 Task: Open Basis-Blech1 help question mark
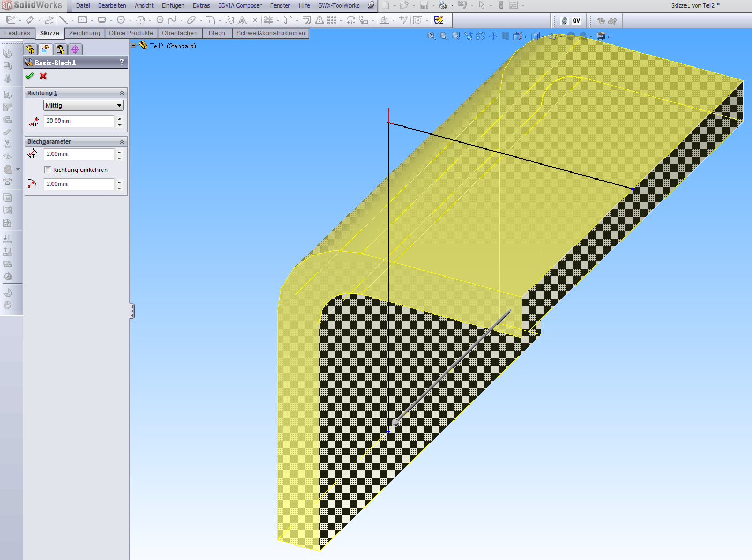(122, 62)
